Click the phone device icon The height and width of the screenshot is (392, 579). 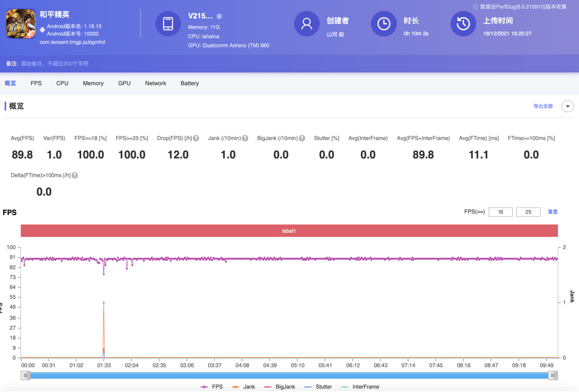(168, 24)
